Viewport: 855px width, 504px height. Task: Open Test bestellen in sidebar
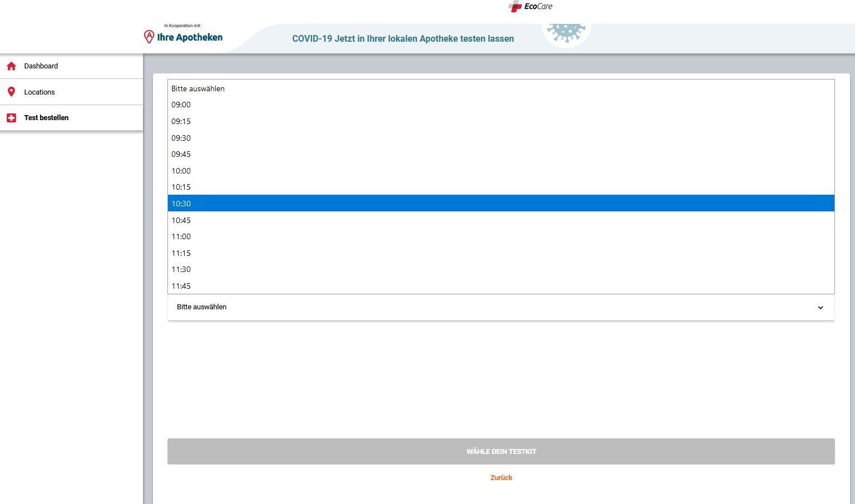click(x=46, y=118)
